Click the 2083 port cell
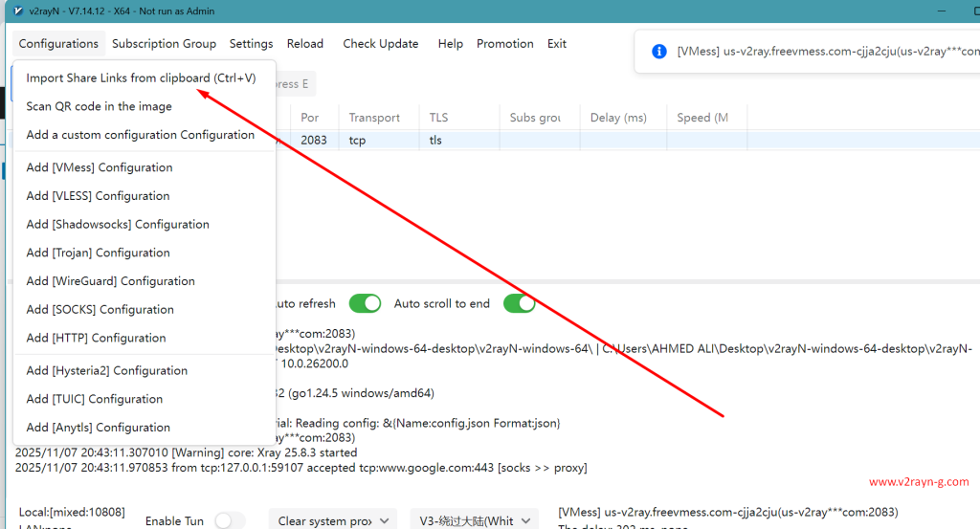The image size is (980, 529). tap(314, 140)
